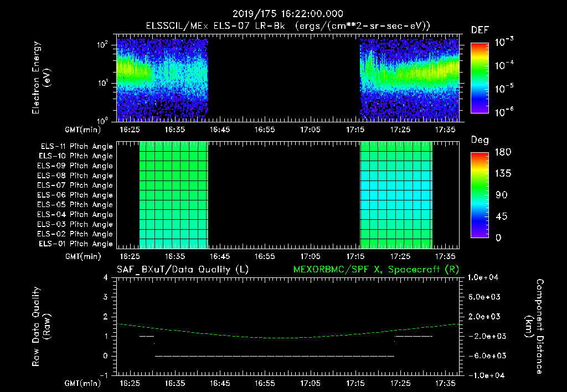The width and height of the screenshot is (567, 392).
Task: Click the white data quality line at zero
Action: click(x=275, y=356)
